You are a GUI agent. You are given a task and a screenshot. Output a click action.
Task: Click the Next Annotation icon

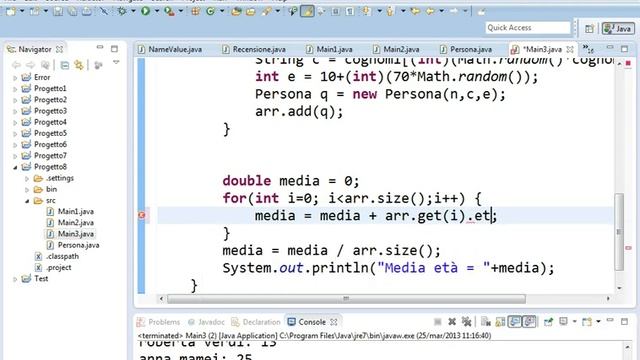pyautogui.click(x=367, y=11)
